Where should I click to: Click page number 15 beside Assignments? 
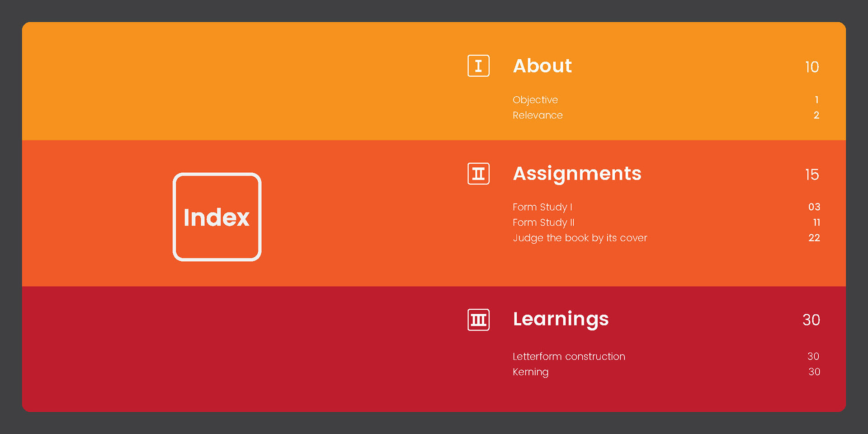[x=812, y=175]
